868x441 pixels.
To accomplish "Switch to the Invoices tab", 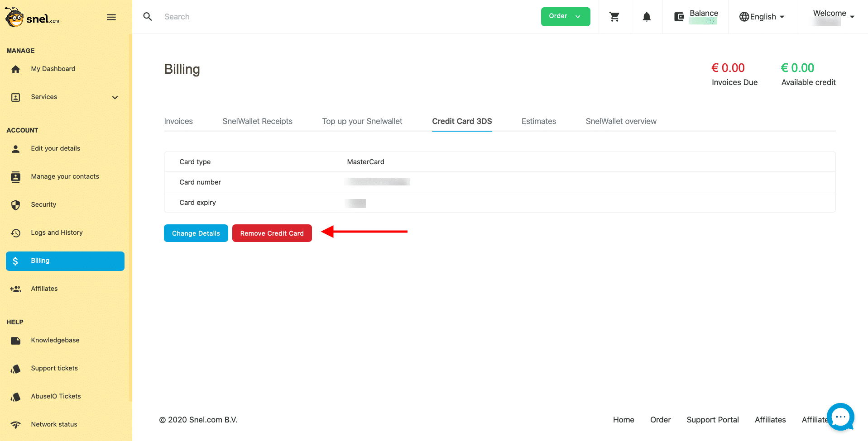I will pos(178,121).
